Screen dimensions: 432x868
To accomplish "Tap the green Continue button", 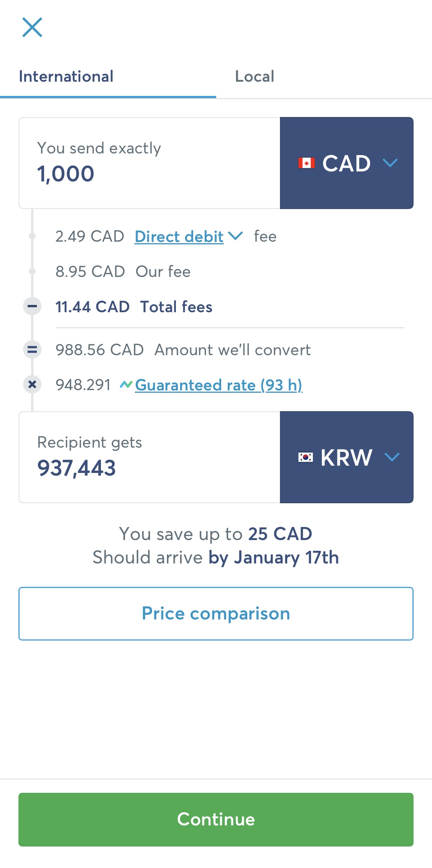I will point(216,819).
